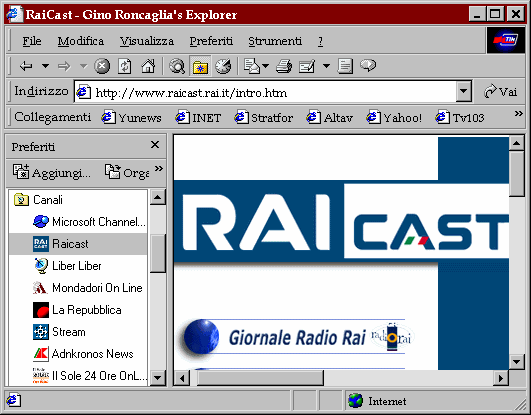531x415 pixels.
Task: Open the Search pane icon
Action: tap(177, 66)
